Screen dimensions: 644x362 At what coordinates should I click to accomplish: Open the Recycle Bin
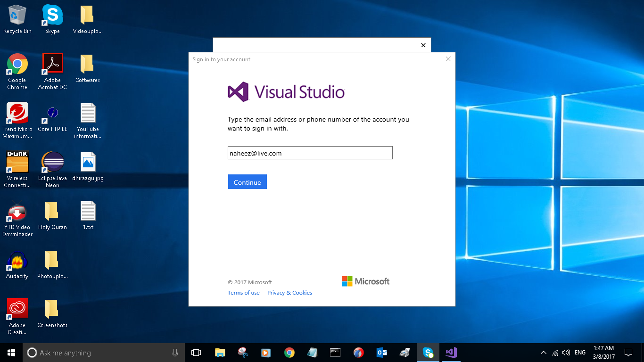pyautogui.click(x=17, y=14)
